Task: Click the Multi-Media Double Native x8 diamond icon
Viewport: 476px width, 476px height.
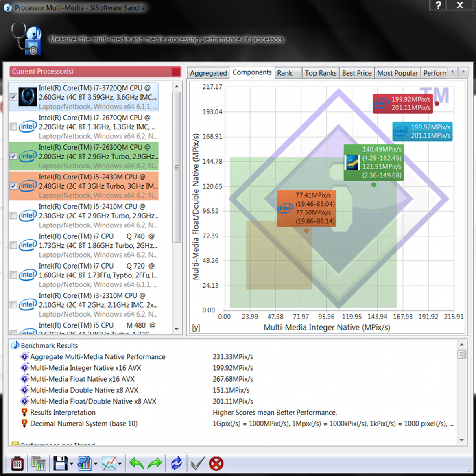Action: (x=24, y=390)
